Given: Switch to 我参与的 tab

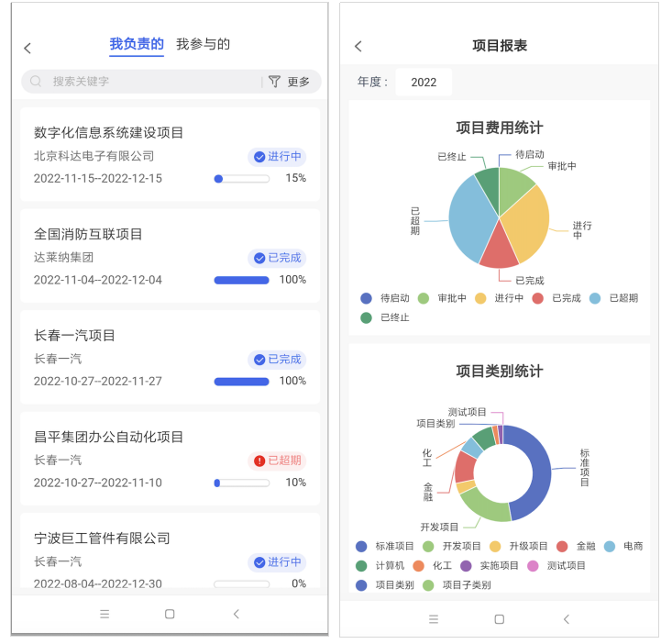Looking at the screenshot, I should pos(203,44).
